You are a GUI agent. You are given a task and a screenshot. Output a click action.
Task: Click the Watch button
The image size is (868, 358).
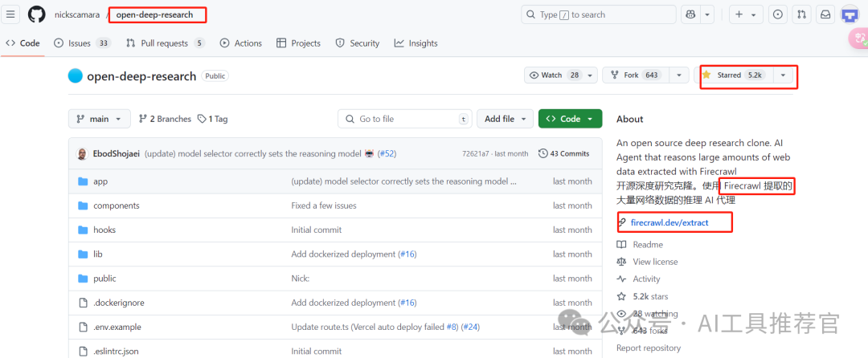[x=554, y=75]
